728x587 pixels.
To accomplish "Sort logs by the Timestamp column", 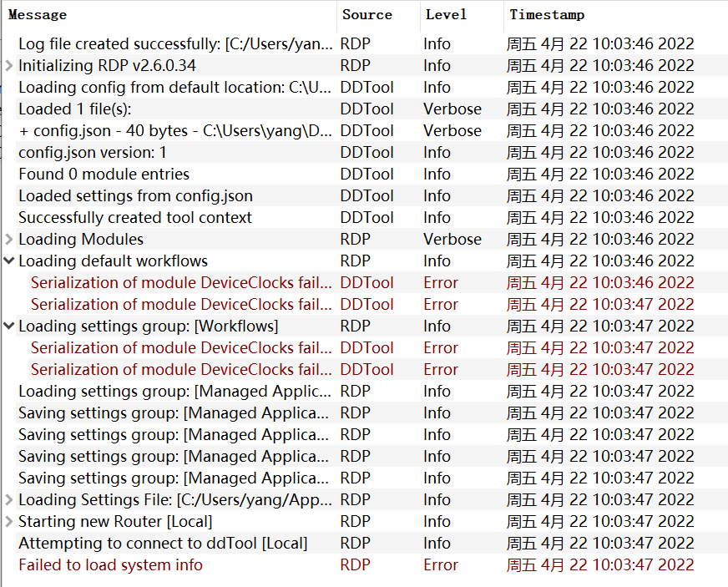I will coord(547,14).
